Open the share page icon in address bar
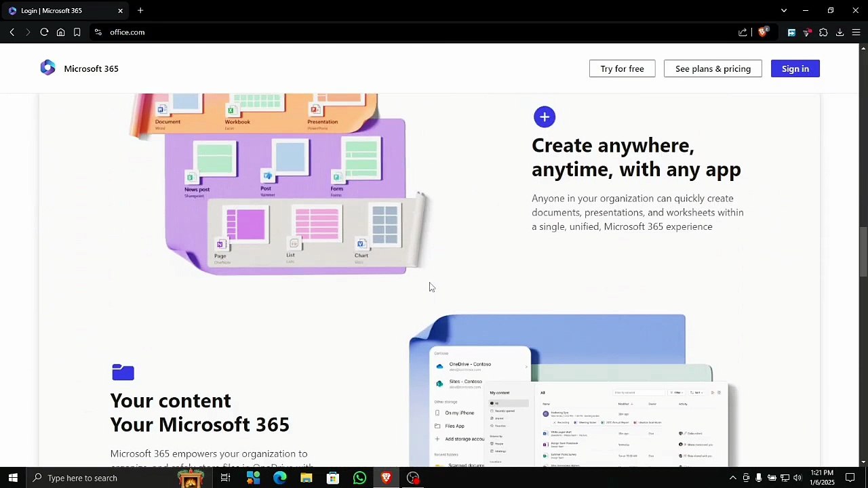The width and height of the screenshot is (868, 488). point(743,32)
